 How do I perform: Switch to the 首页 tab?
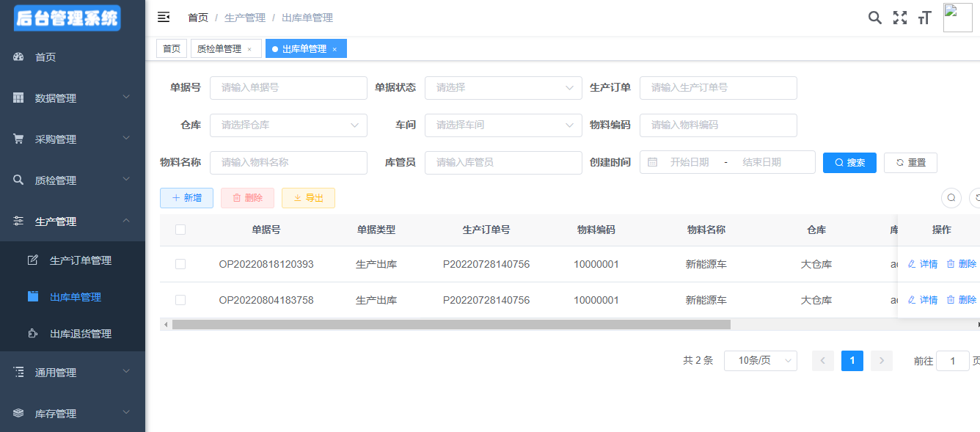click(172, 48)
